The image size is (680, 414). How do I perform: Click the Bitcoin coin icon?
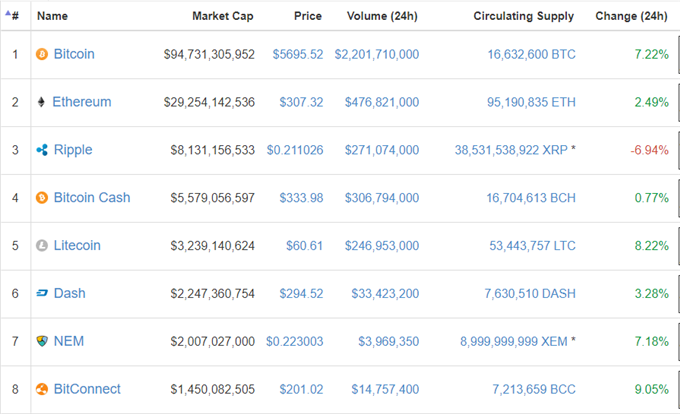(42, 54)
